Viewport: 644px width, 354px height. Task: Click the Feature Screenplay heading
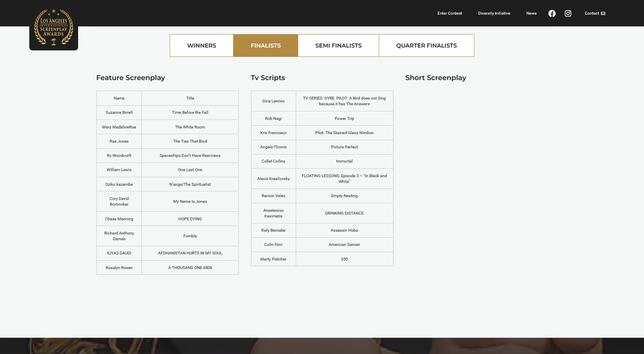click(x=131, y=78)
